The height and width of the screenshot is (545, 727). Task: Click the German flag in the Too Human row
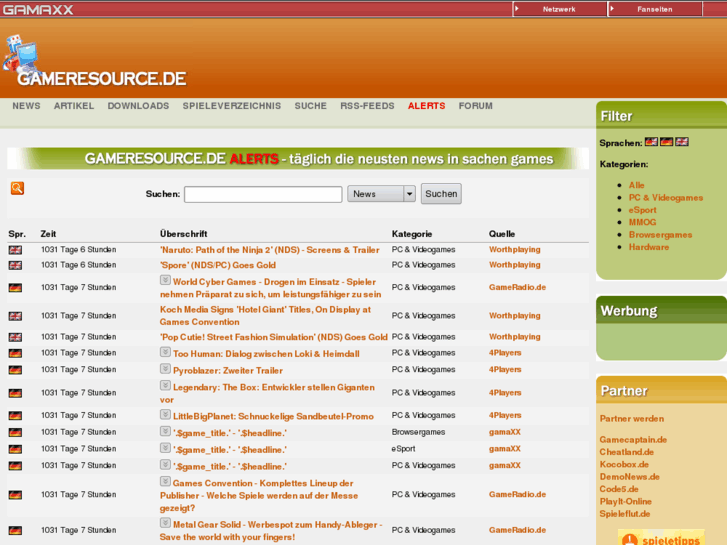pyautogui.click(x=15, y=353)
